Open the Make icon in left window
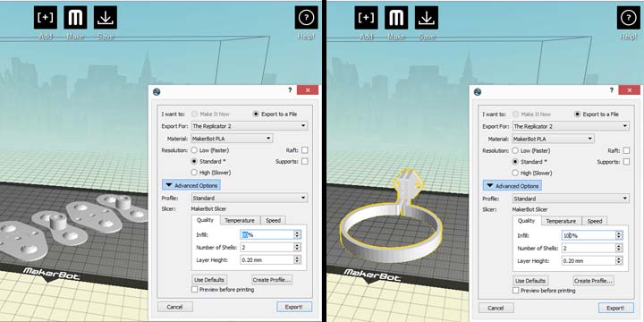 75,18
